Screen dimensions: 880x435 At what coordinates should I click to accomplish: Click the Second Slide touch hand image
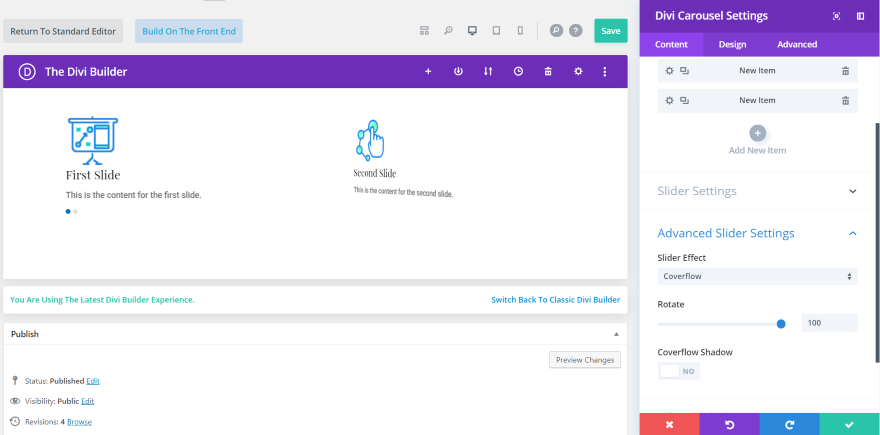tap(371, 140)
